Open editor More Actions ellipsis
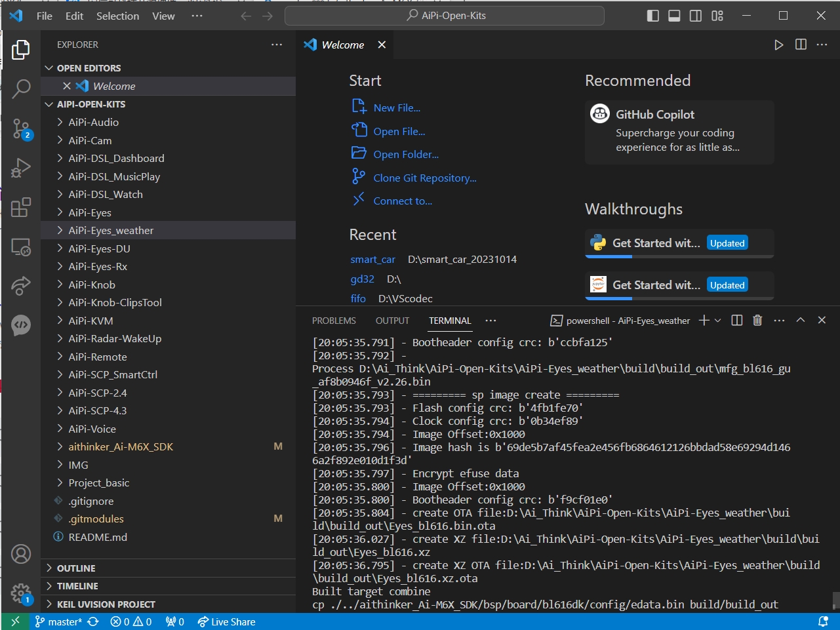Screen dimensions: 840x630 (822, 45)
